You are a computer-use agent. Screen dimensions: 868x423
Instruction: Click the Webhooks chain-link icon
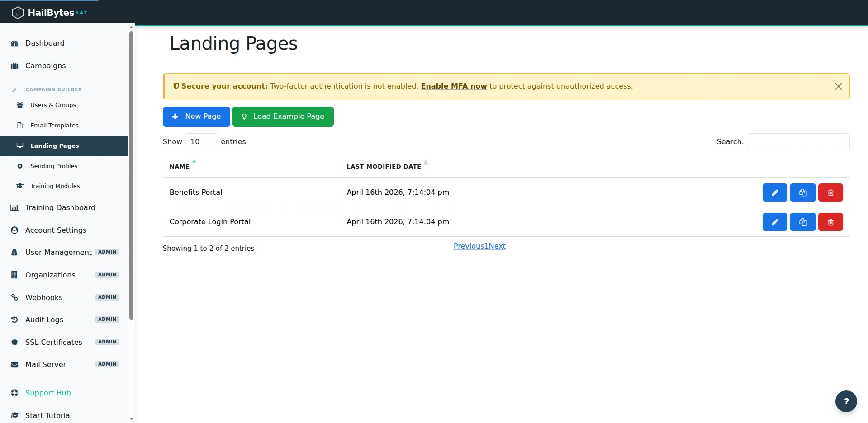[14, 297]
